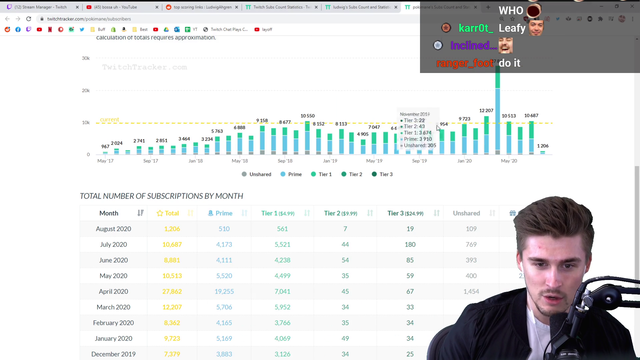Click the browser forward arrow
Viewport: 640px width, 360px height.
coord(18,19)
